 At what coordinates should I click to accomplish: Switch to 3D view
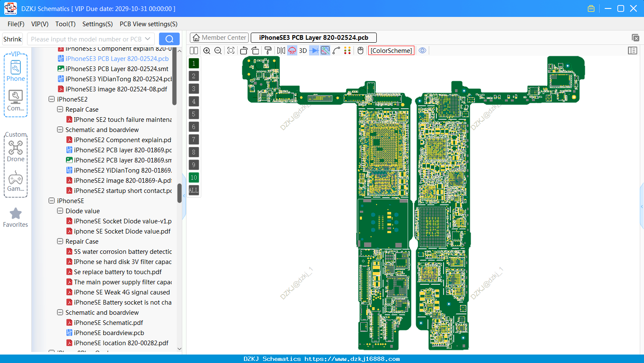303,50
